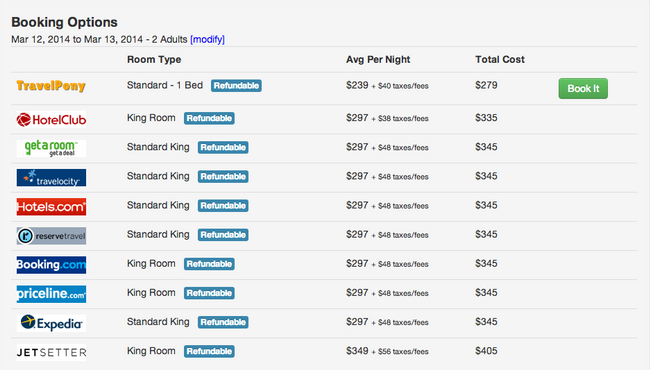
Task: Click the Refundable badge in TravelPony row
Action: (x=236, y=86)
